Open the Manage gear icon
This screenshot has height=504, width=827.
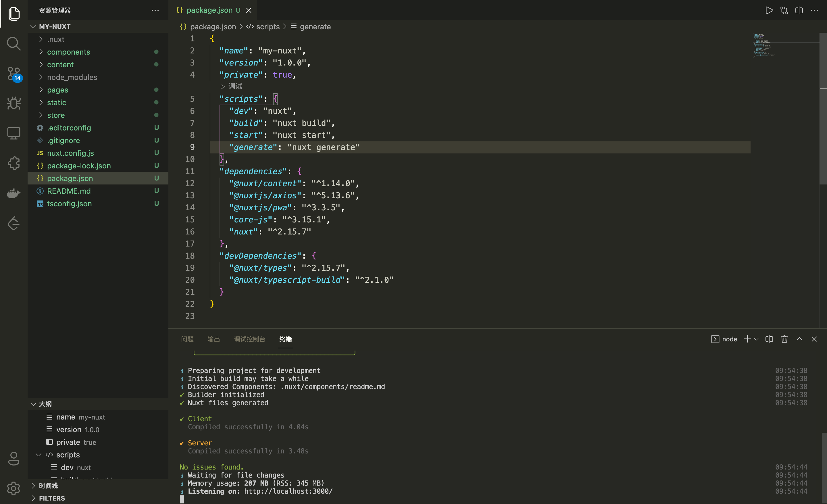coord(14,488)
